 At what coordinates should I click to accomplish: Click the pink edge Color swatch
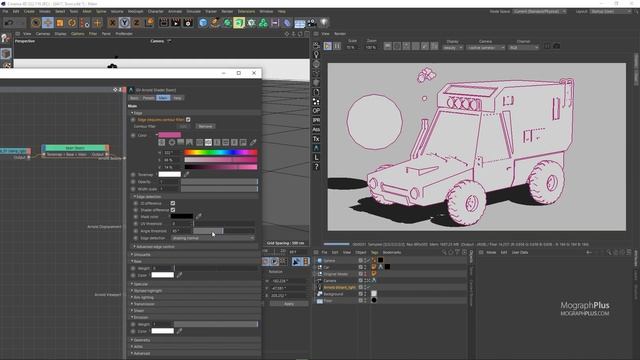coord(169,135)
